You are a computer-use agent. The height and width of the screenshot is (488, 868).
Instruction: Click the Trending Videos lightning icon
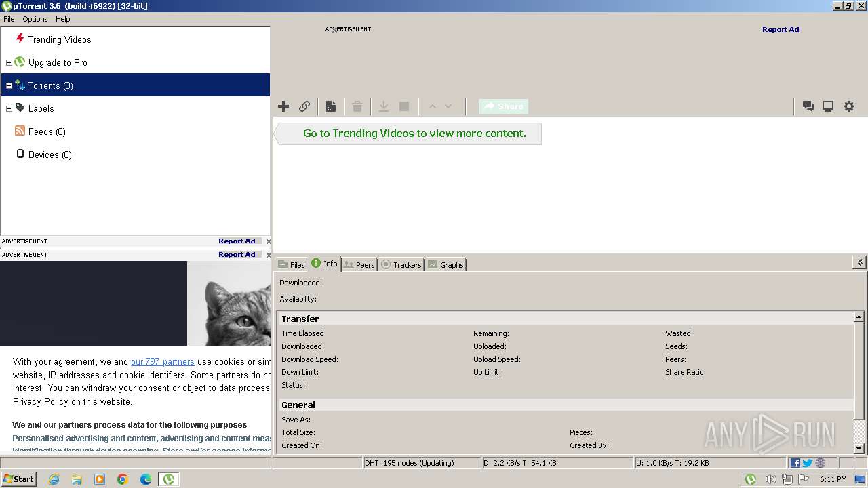click(20, 39)
